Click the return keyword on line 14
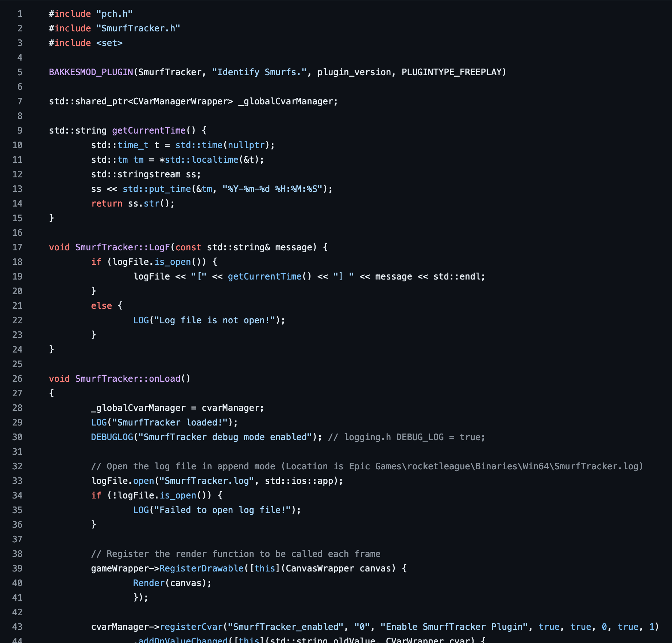This screenshot has height=643, width=672. 107,204
